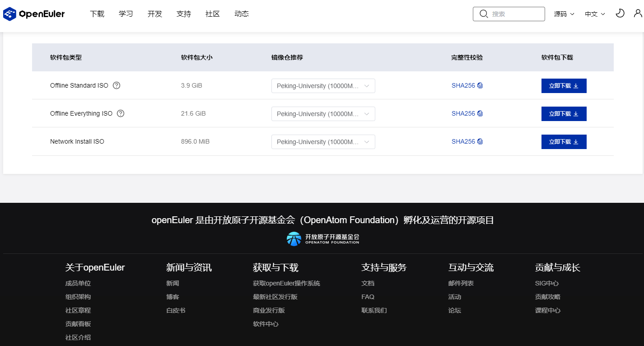Image resolution: width=644 pixels, height=346 pixels.
Task: Click the 软件包大小 column header
Action: click(x=197, y=57)
